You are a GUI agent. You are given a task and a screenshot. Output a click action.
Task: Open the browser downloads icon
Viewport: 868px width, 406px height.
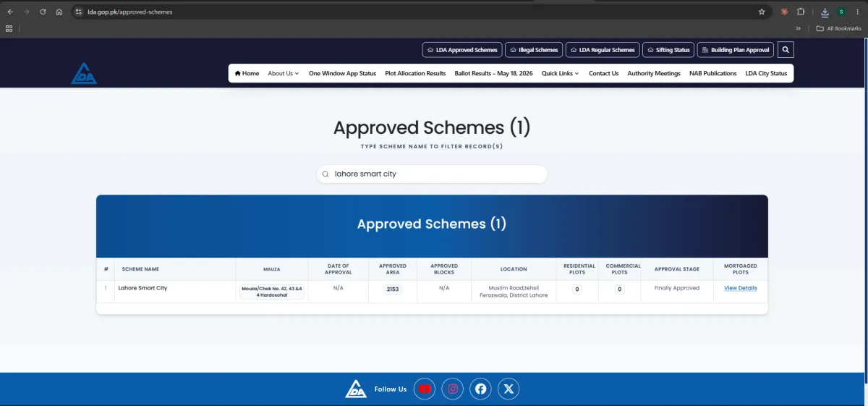click(825, 12)
